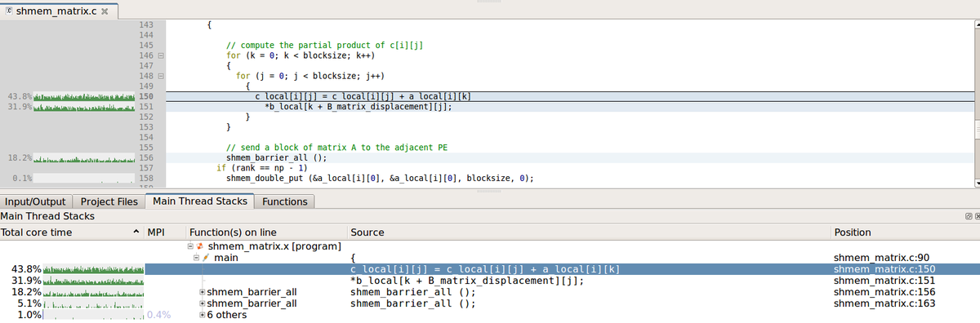Click the 5.1% sparkline in stacks table
980x323 pixels.
(94, 303)
